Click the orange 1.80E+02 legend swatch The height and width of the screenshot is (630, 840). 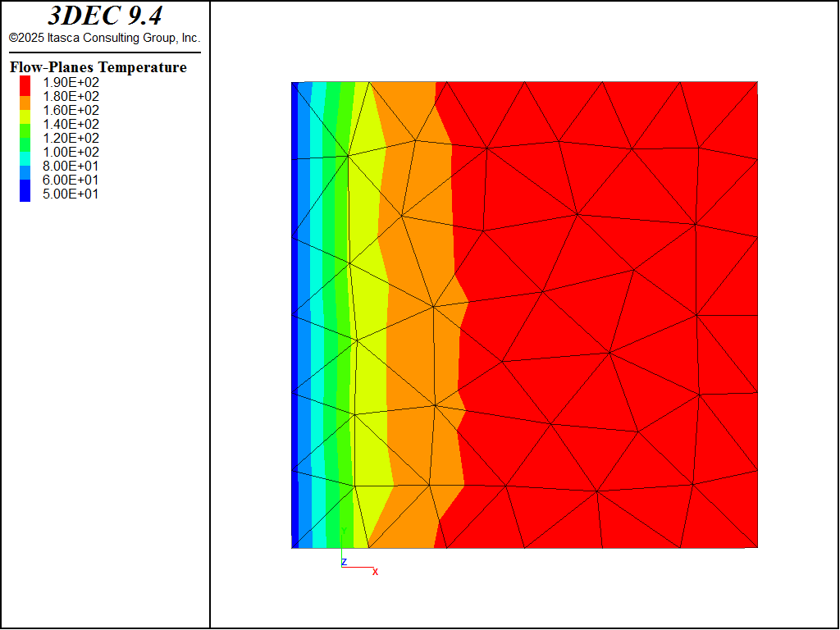click(x=25, y=96)
